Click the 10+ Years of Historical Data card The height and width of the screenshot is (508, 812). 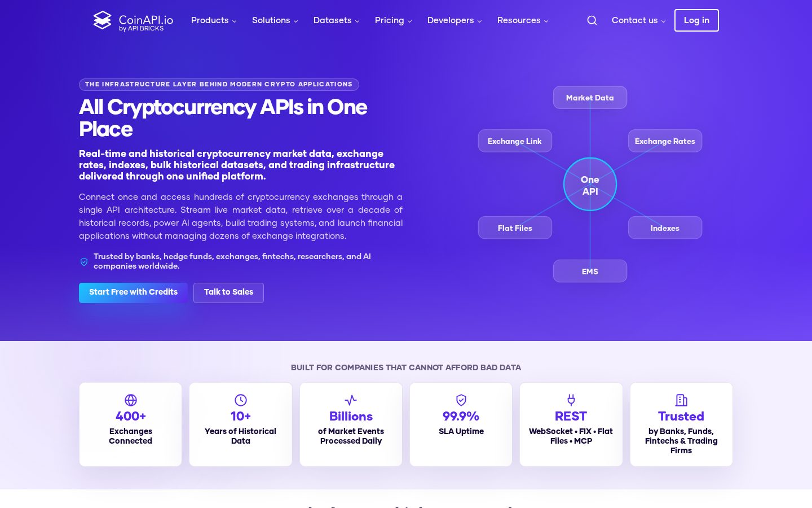tap(241, 424)
